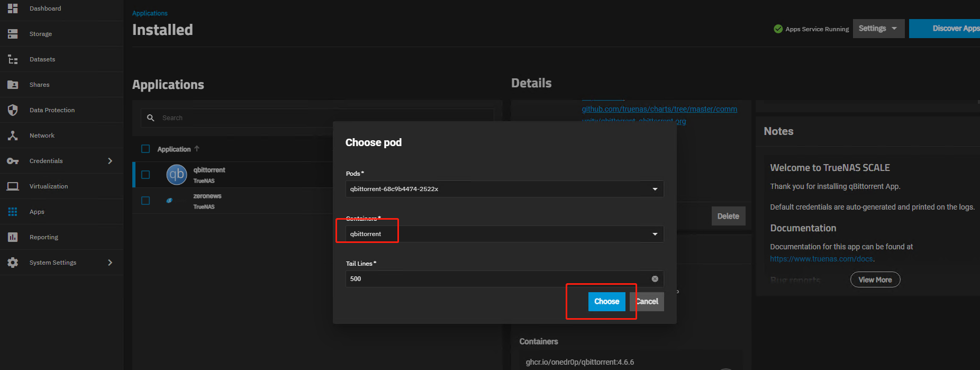This screenshot has width=980, height=370.
Task: Open the Reporting menu item
Action: click(x=61, y=237)
